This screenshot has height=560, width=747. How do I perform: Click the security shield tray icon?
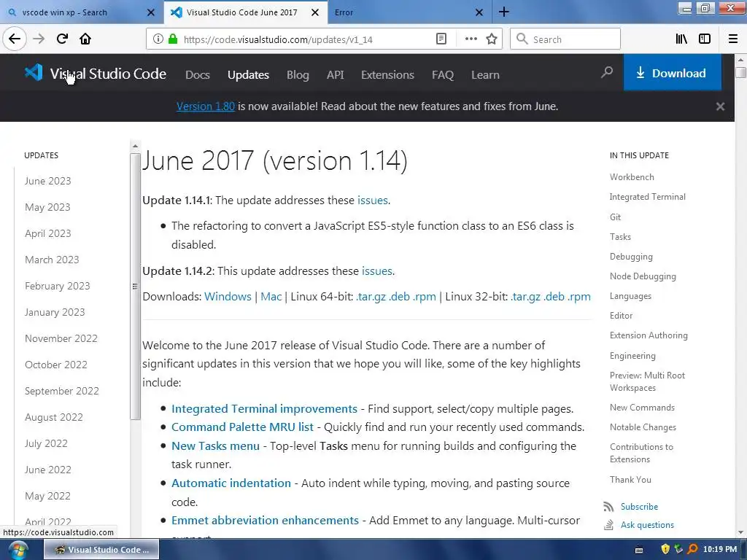pos(665,550)
